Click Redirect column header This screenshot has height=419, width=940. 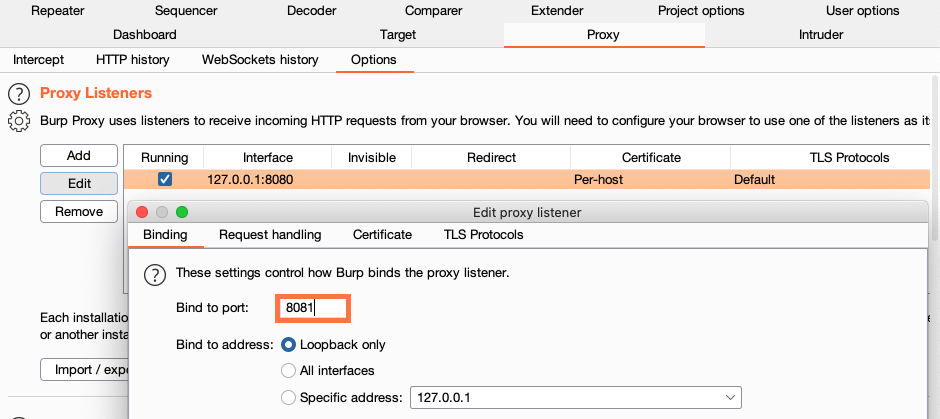[491, 158]
